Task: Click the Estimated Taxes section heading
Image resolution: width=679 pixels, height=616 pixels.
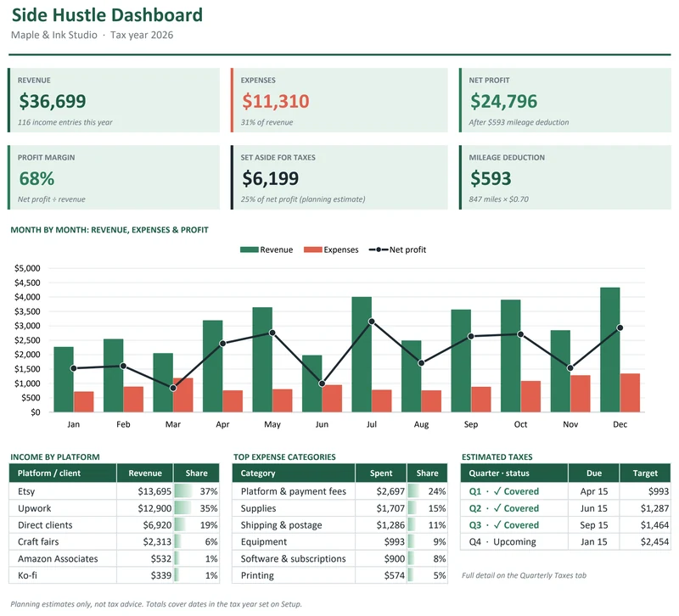Action: coord(497,457)
